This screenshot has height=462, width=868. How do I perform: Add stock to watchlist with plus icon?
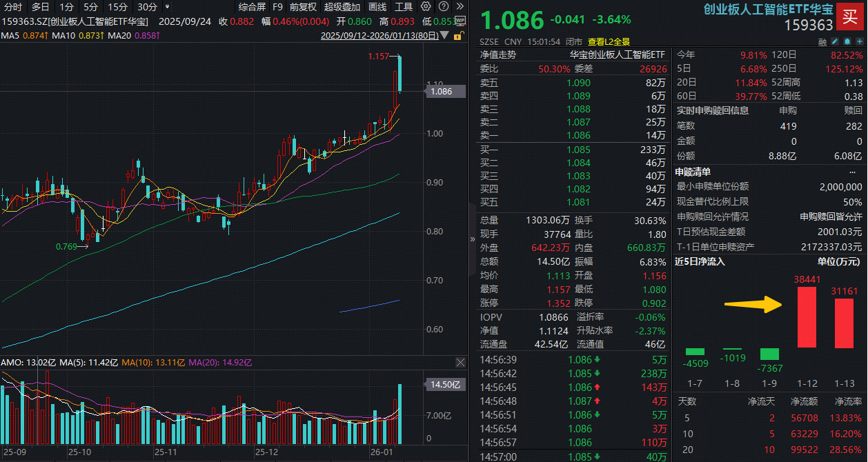tap(860, 41)
